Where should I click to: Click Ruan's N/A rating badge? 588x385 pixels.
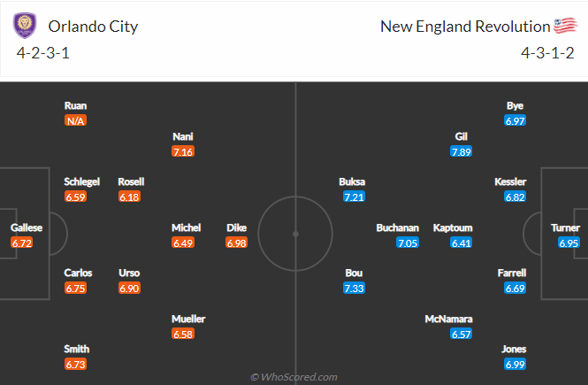[75, 120]
